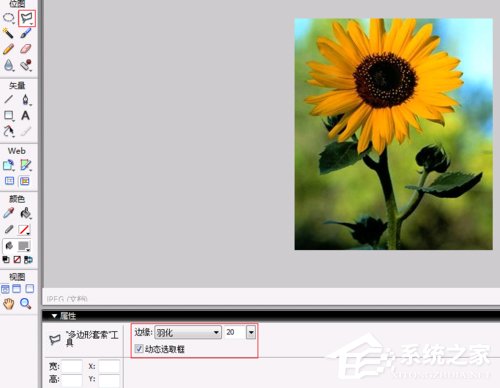Viewport: 500px width, 388px height.
Task: Select the Rectangle shape tool
Action: pyautogui.click(x=9, y=116)
